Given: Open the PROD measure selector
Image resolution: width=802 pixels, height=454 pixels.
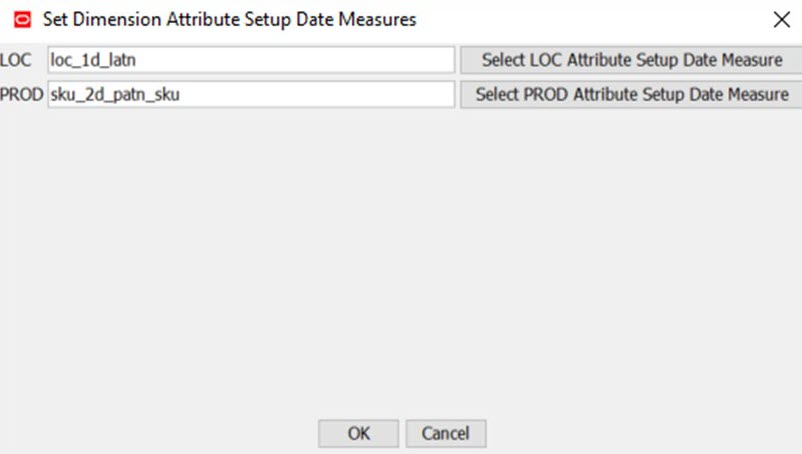Looking at the screenshot, I should 632,96.
